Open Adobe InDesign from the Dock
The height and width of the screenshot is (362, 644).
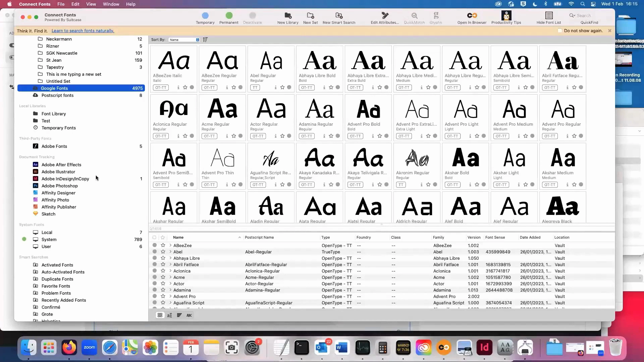click(x=484, y=348)
